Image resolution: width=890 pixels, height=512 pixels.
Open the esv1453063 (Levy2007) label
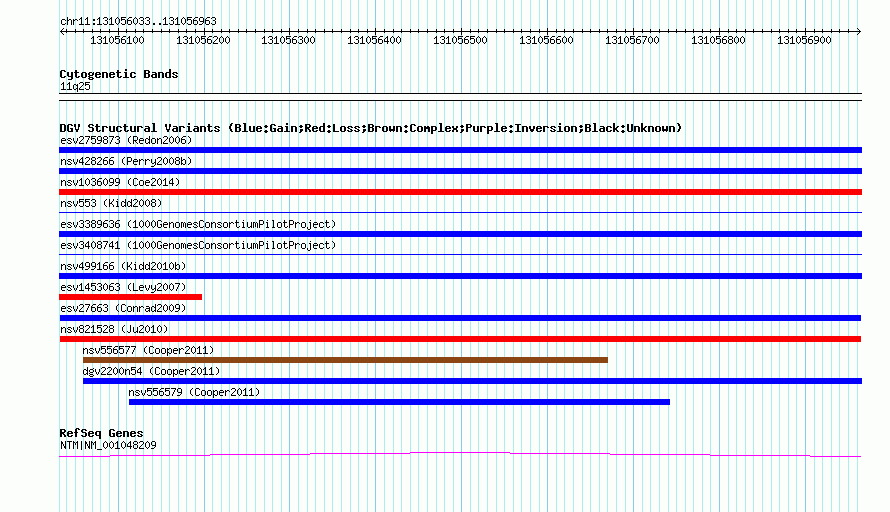(123, 287)
